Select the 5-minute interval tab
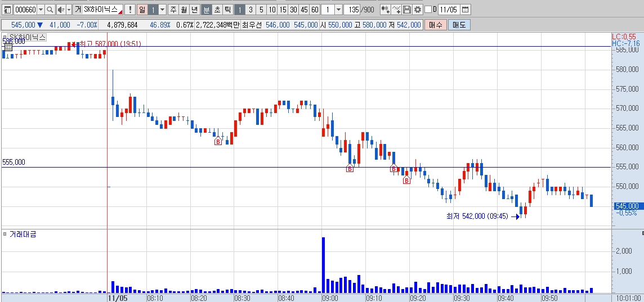Viewport: 644px width, 302px height. 261,10
